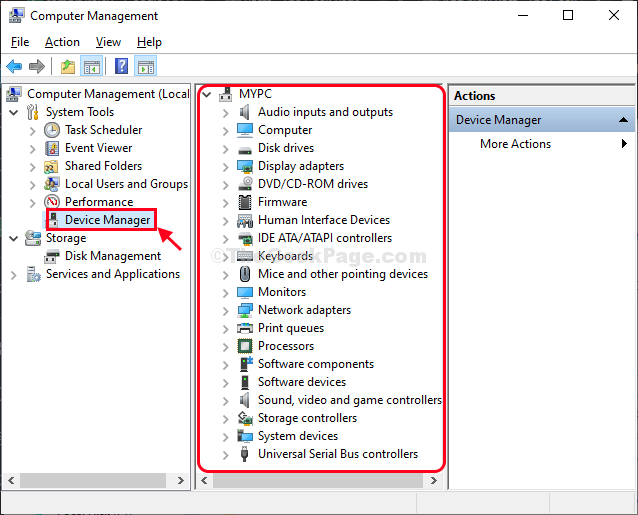
Task: Click the Universal Serial Bus controllers icon
Action: click(x=244, y=454)
